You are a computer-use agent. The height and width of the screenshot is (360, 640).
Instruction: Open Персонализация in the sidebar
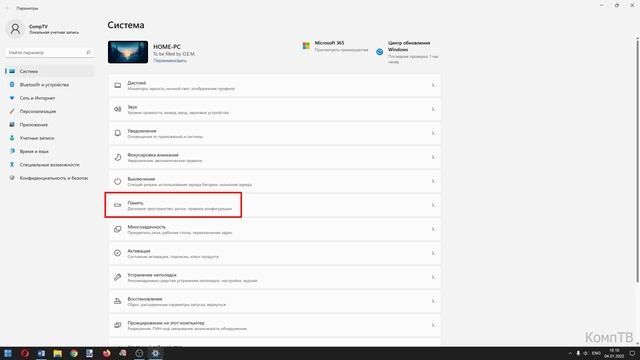click(x=49, y=111)
